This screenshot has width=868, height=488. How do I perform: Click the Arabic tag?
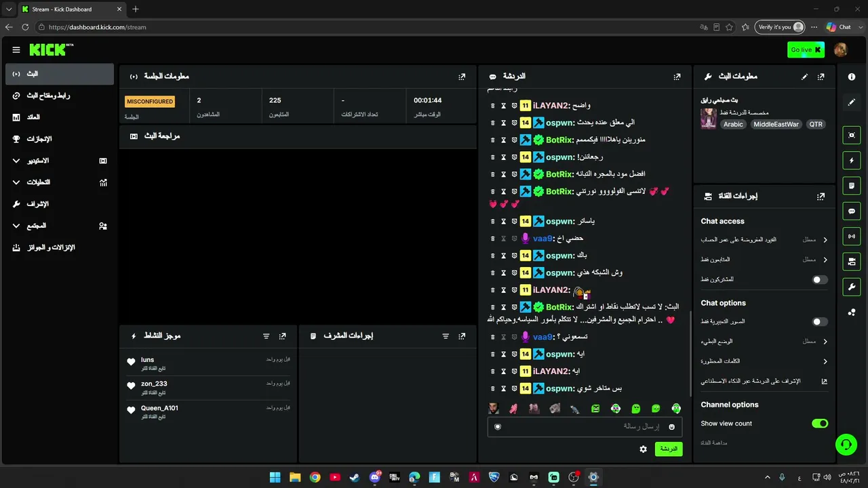point(733,125)
